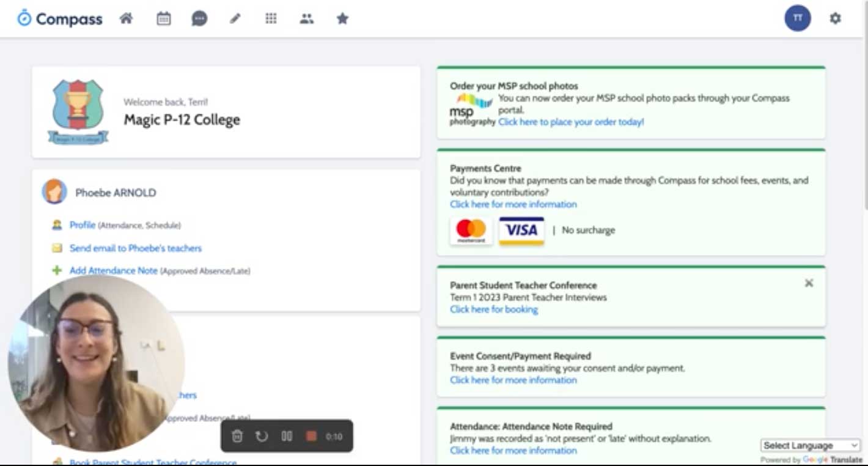The width and height of the screenshot is (868, 466).
Task: Pause the screen recording
Action: 287,436
